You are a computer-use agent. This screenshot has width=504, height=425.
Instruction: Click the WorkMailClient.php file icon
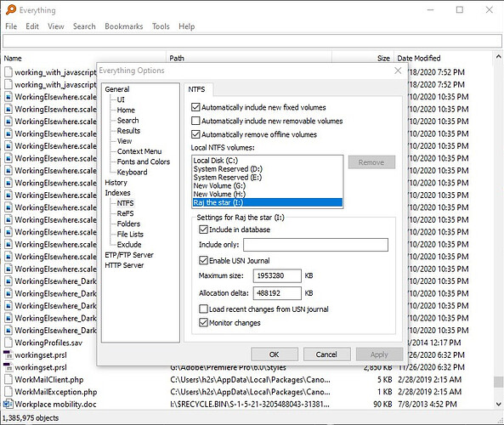[8, 380]
